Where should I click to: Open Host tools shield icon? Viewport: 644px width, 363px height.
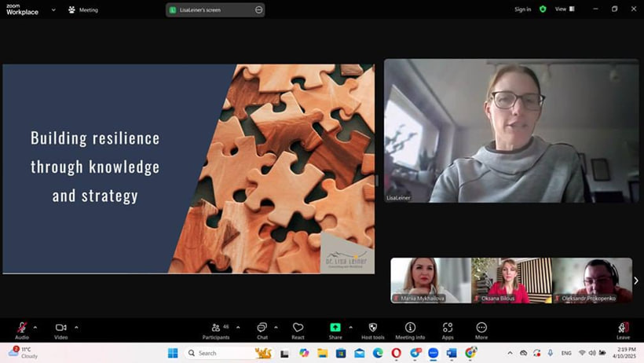coord(372,328)
